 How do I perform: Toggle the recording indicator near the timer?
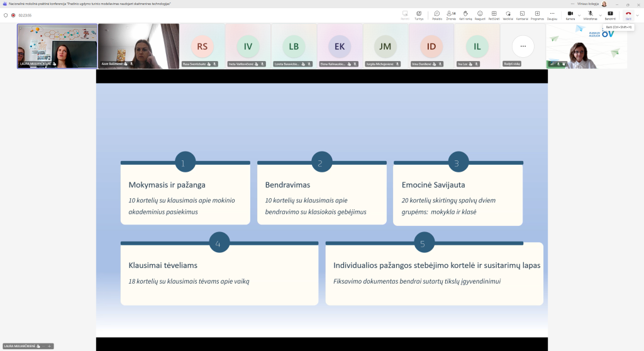[13, 15]
